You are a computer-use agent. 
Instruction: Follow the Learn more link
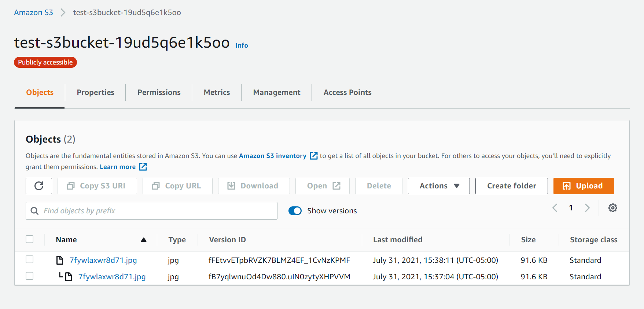(x=118, y=167)
